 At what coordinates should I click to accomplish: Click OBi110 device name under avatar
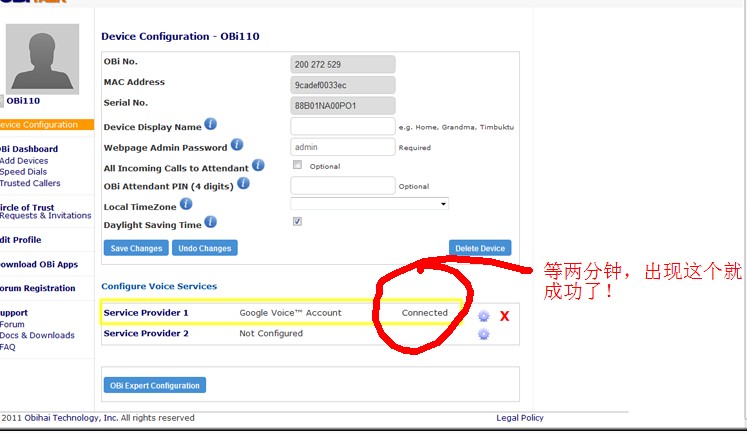coord(23,101)
